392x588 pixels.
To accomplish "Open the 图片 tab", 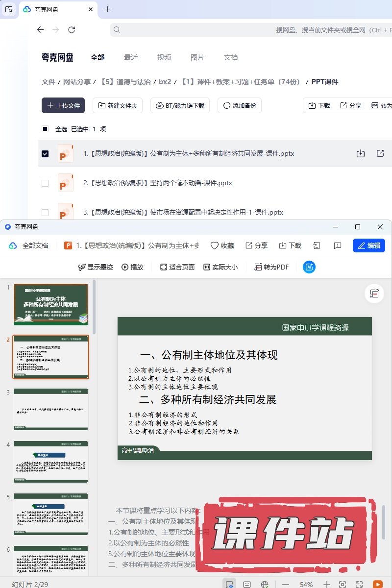I will (197, 57).
